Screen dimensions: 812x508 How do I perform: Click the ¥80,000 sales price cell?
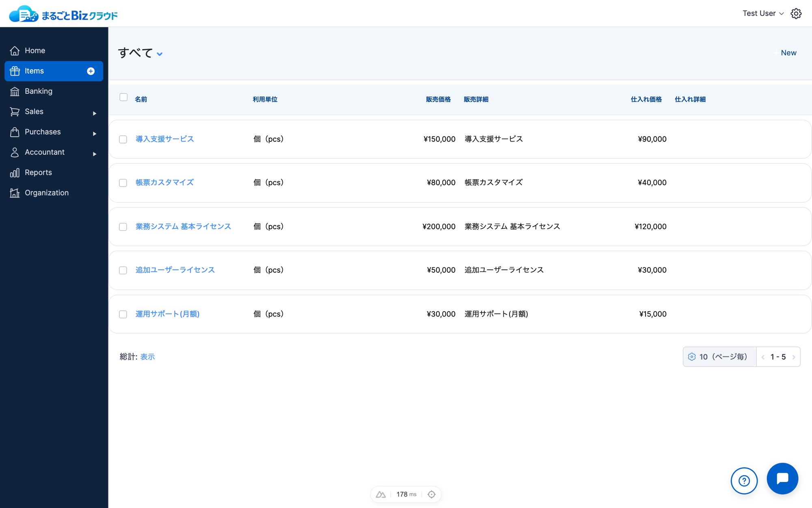coord(441,182)
